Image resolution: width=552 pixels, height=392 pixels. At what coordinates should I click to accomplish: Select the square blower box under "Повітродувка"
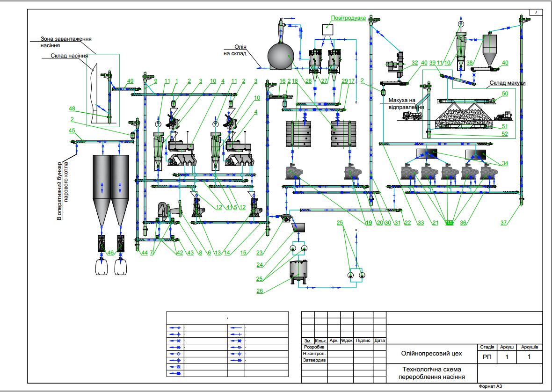point(328,29)
